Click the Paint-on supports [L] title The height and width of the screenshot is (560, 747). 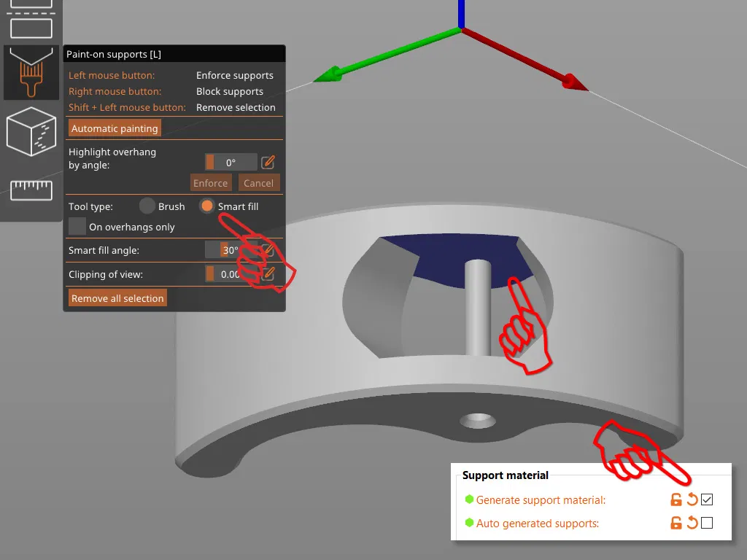coord(114,54)
